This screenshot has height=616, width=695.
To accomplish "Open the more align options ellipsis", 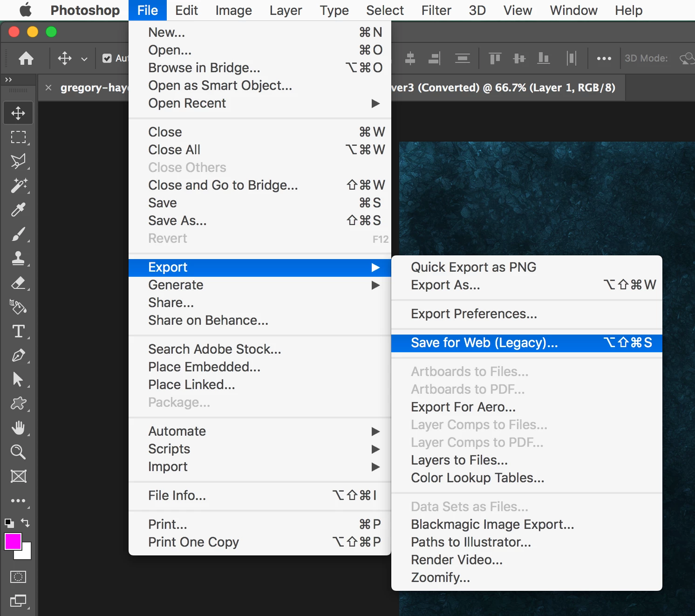I will [604, 58].
